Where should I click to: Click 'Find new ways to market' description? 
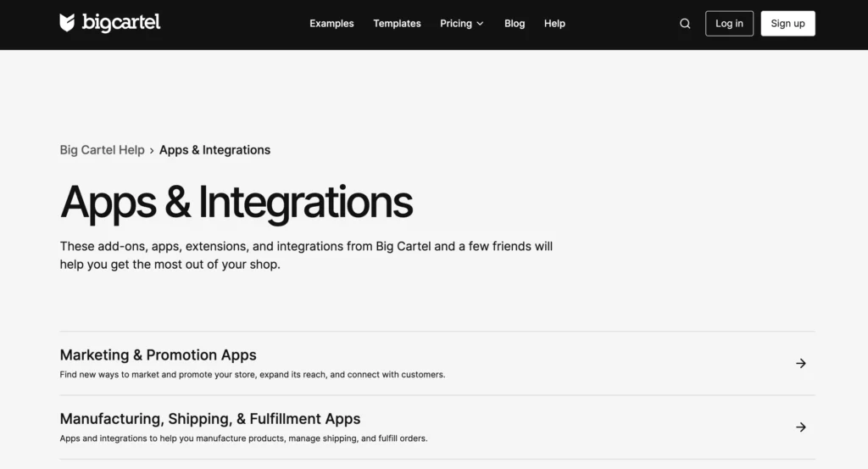[x=253, y=375]
